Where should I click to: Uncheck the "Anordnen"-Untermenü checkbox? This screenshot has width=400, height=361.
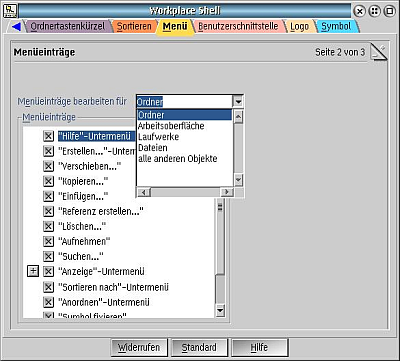click(x=49, y=302)
